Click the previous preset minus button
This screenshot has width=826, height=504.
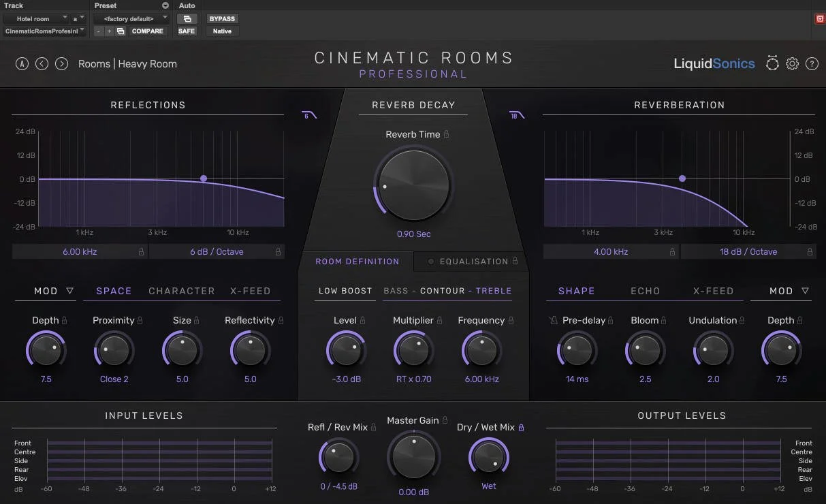[x=99, y=31]
